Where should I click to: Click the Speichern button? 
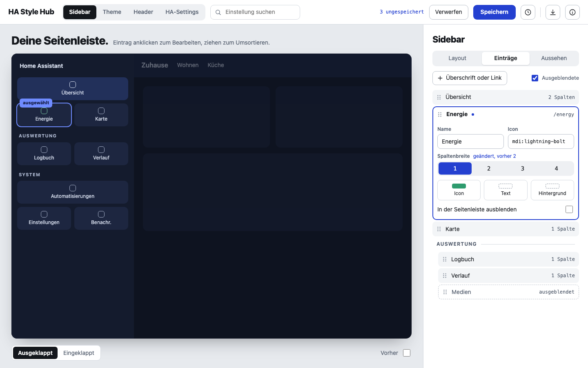coord(494,12)
